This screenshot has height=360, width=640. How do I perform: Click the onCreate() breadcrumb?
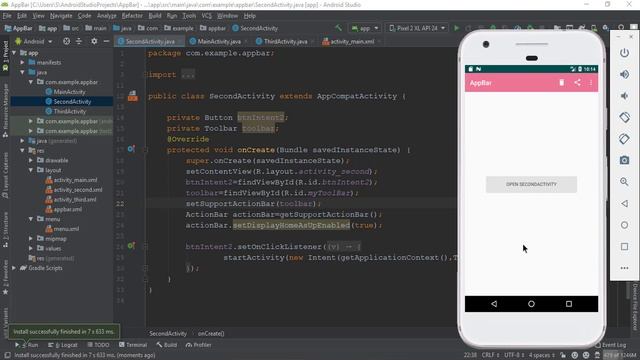(211, 333)
